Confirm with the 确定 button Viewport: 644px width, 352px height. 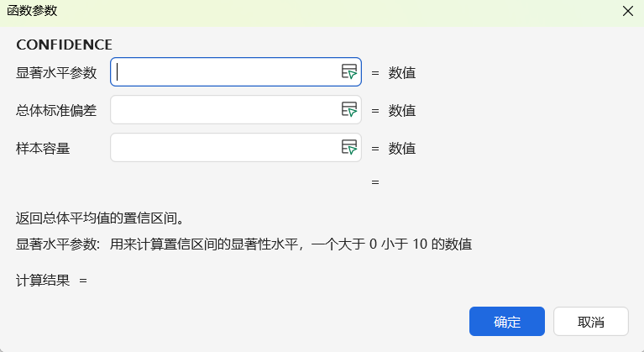507,322
